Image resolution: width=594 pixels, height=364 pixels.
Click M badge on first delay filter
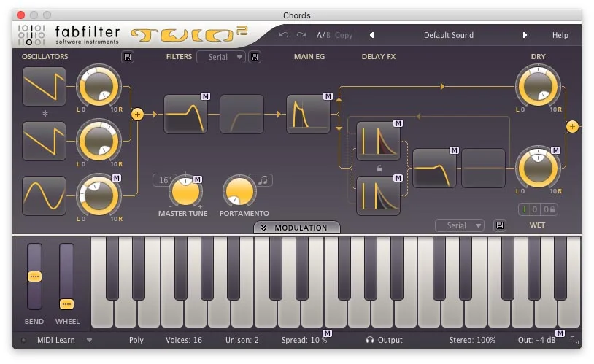pyautogui.click(x=454, y=150)
